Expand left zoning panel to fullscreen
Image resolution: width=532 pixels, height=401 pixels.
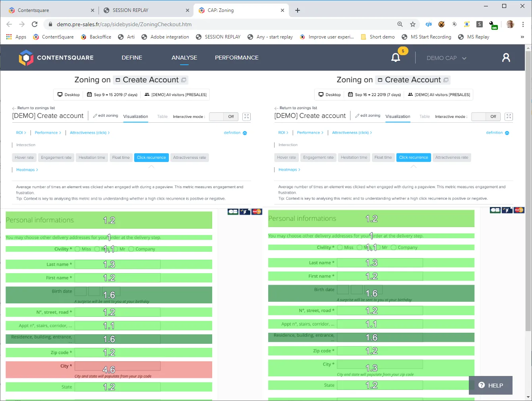(247, 116)
